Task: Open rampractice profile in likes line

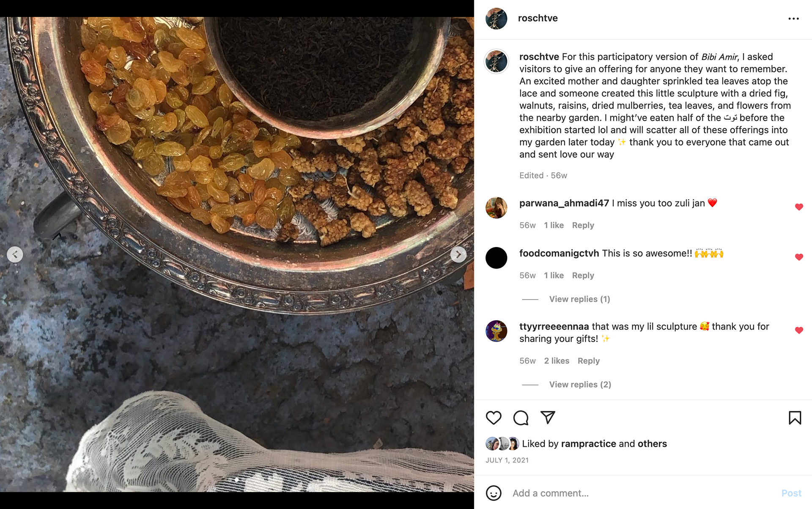Action: pyautogui.click(x=588, y=444)
